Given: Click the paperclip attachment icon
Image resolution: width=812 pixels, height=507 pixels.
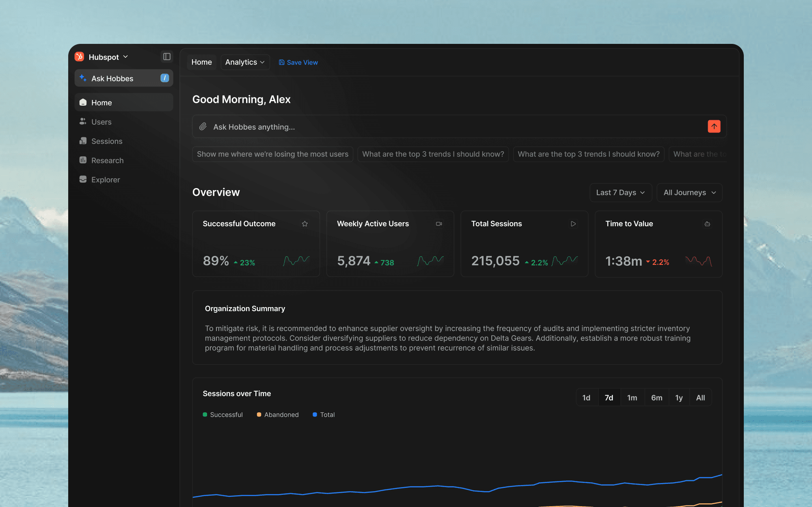Looking at the screenshot, I should click(203, 127).
